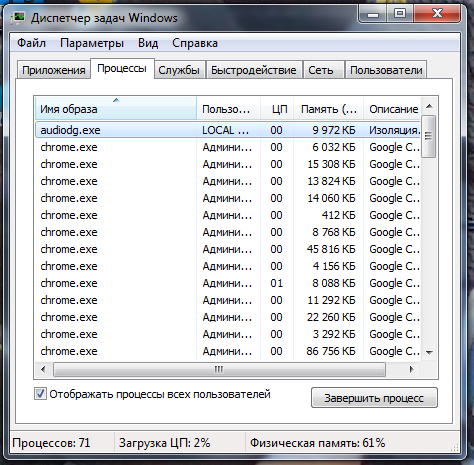474x465 pixels.
Task: Select chrome.exe using 8 088 КБ
Action: pyautogui.click(x=228, y=283)
